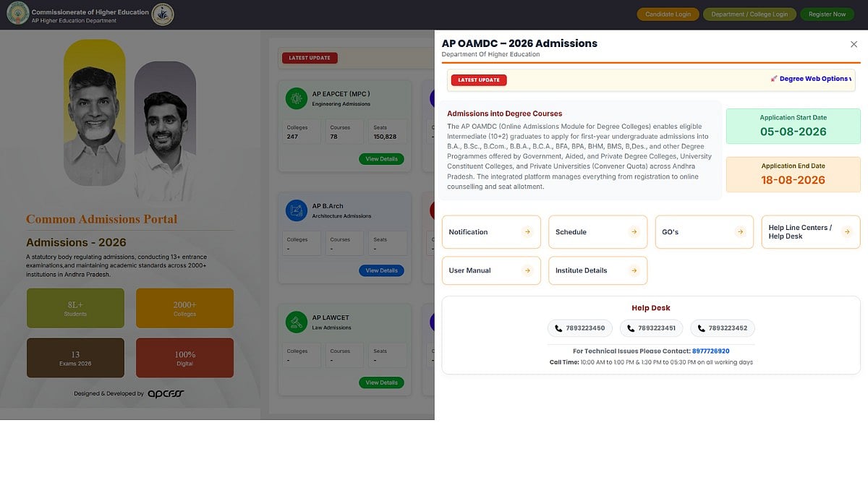The width and height of the screenshot is (868, 488).
Task: Click the AP EAPCET engineering icon
Action: tap(297, 98)
